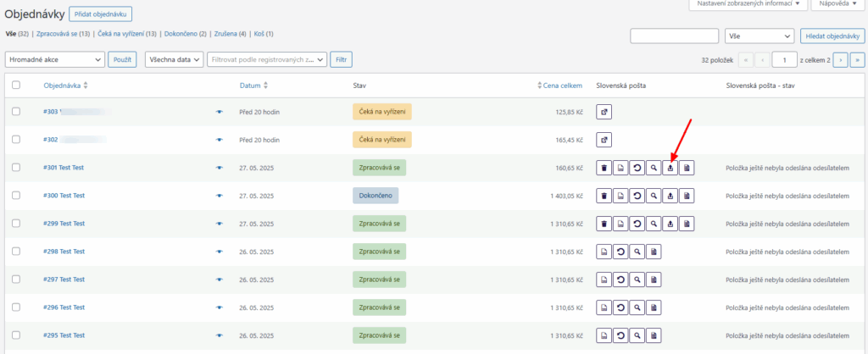Click the blank document icon in the #297 row
The height and width of the screenshot is (354, 868).
coord(604,279)
